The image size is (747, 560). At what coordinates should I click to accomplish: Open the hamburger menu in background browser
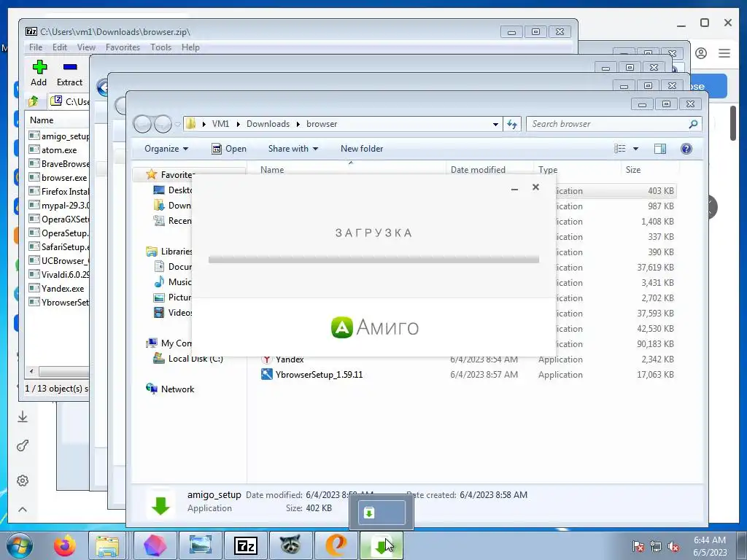[724, 53]
